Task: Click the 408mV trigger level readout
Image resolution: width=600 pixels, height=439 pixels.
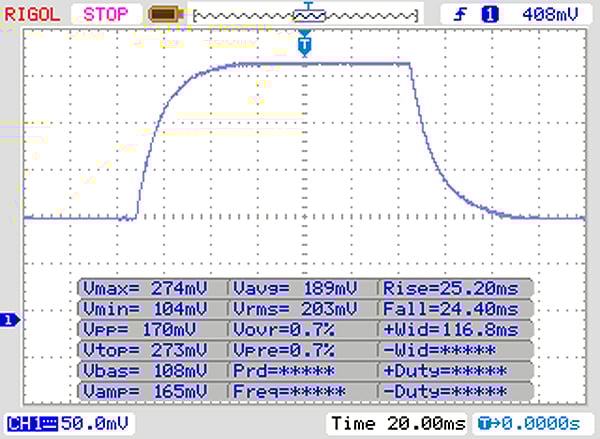Action: click(550, 15)
